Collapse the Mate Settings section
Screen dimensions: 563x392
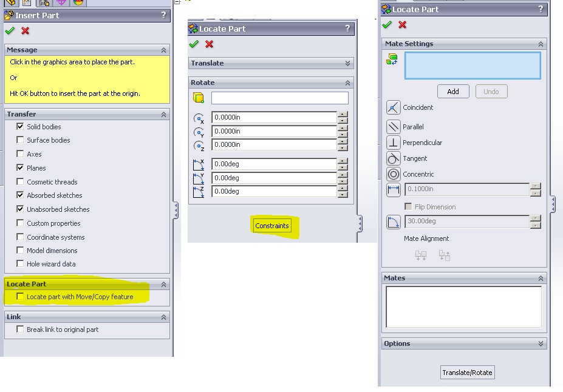tap(541, 44)
